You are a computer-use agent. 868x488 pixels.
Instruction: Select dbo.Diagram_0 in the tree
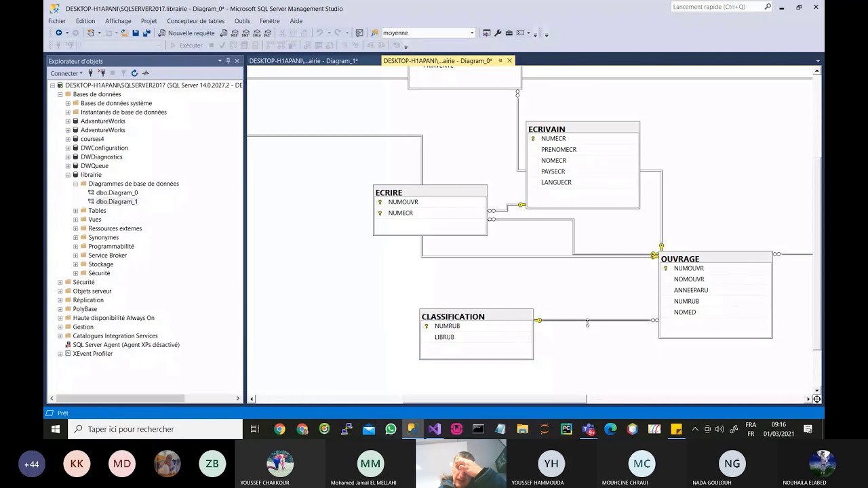coord(117,192)
